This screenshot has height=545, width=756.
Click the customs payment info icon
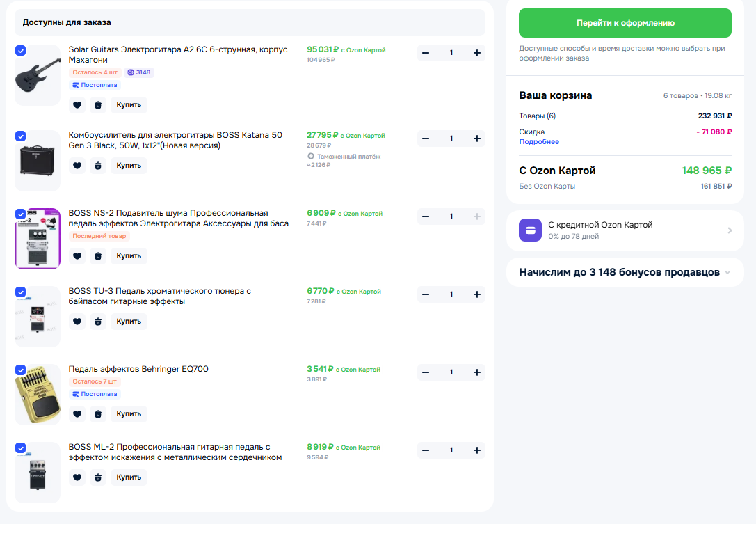(311, 156)
